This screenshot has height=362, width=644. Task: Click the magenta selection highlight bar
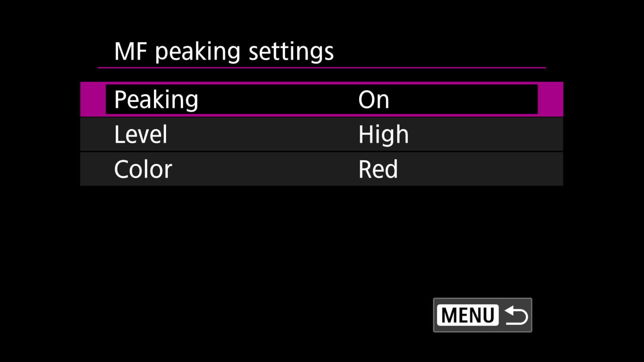[x=92, y=99]
